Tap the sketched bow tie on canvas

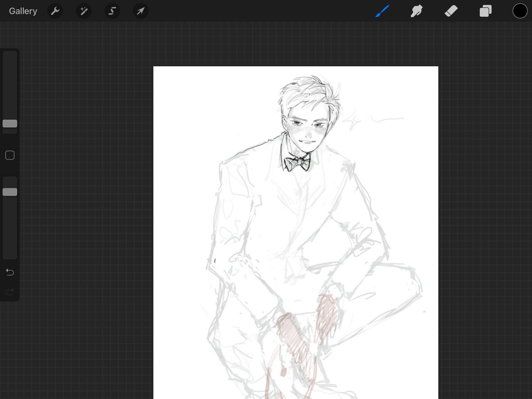[297, 163]
